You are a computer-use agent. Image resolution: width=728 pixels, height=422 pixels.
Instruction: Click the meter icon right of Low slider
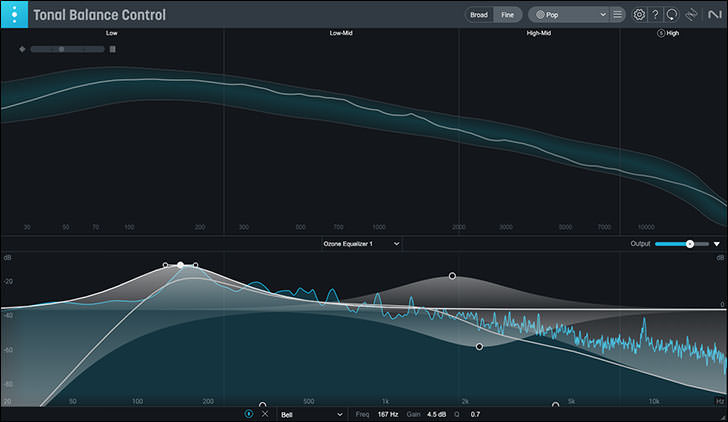(x=112, y=49)
